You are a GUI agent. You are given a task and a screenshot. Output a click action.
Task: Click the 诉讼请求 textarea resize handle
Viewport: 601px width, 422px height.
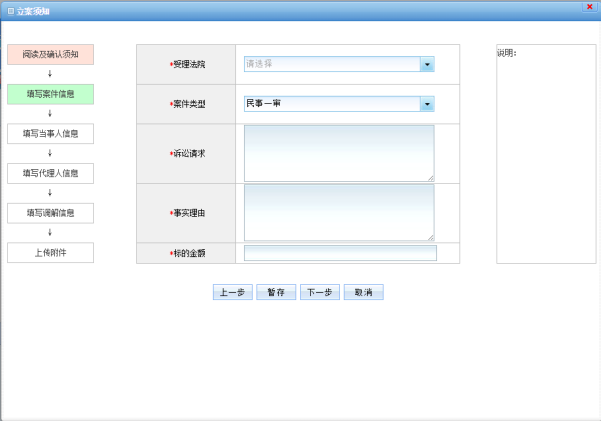point(431,178)
